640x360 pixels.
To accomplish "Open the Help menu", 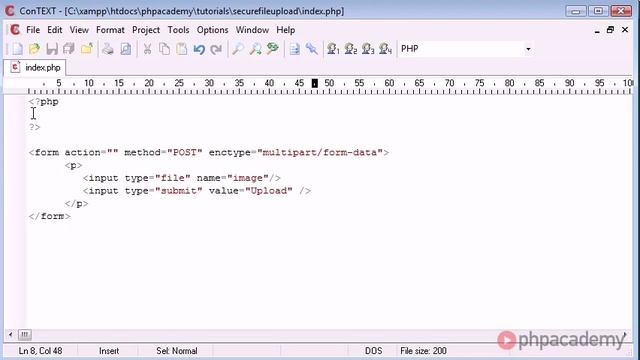I will coord(285,30).
